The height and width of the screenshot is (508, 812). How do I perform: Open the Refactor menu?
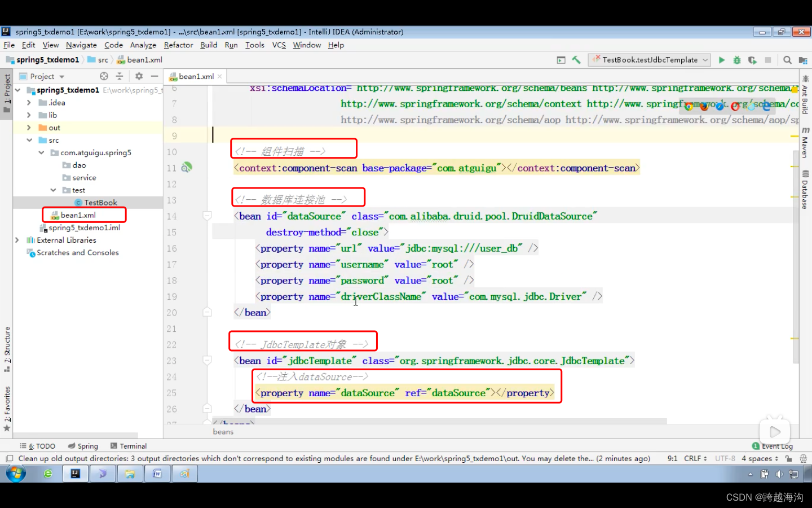[x=178, y=45]
